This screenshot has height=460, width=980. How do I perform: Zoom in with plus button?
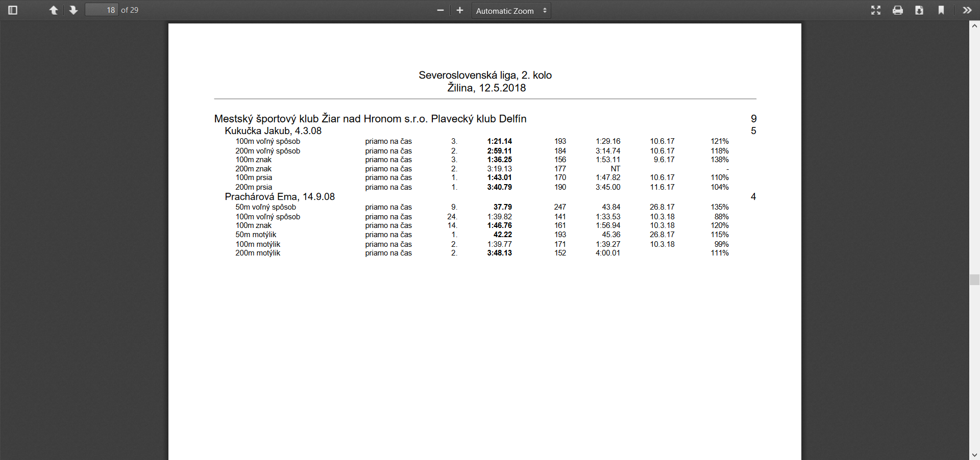[460, 10]
